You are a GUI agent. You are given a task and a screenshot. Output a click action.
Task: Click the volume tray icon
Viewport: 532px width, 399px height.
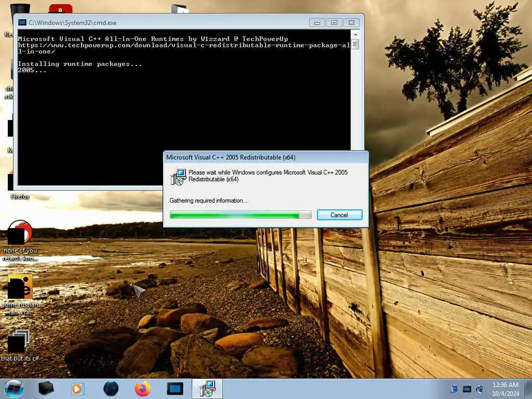click(480, 389)
